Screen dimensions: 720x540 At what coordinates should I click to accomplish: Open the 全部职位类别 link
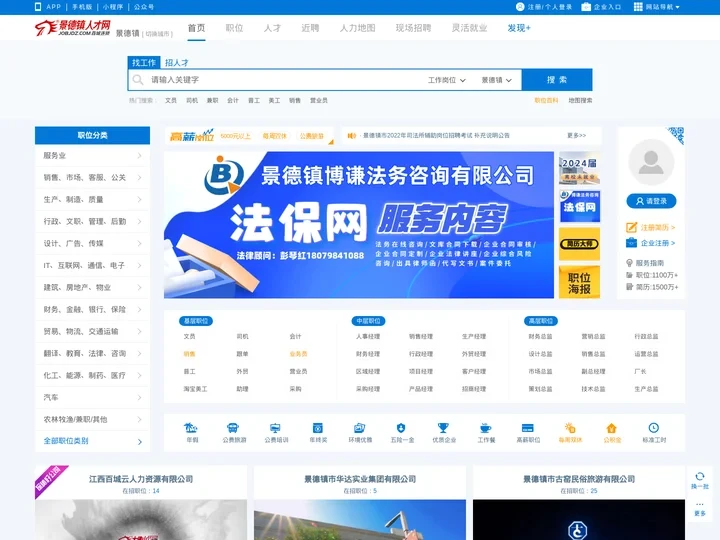tap(92, 441)
